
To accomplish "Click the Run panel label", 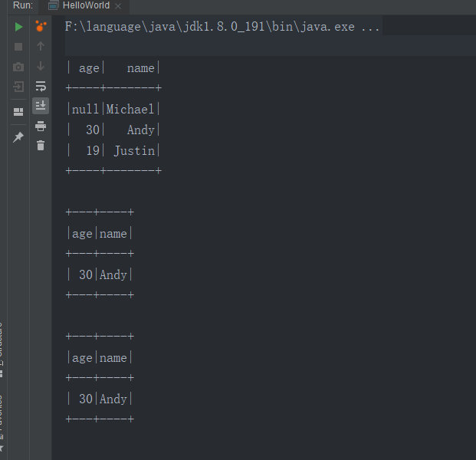I will [22, 5].
